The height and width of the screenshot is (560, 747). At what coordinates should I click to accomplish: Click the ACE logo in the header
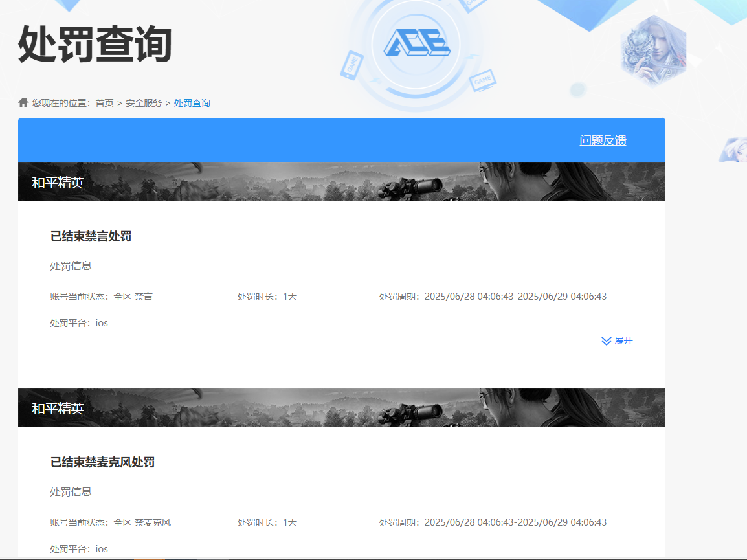click(x=416, y=43)
